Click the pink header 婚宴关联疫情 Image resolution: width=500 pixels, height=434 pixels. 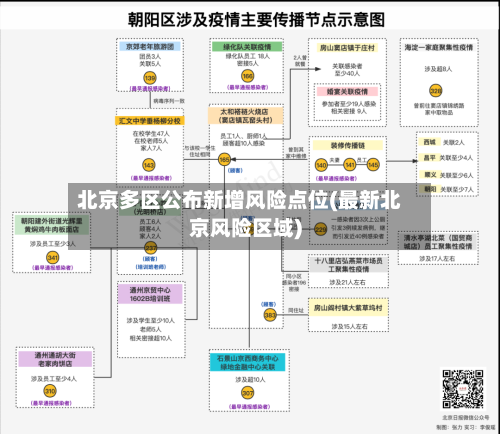347,91
